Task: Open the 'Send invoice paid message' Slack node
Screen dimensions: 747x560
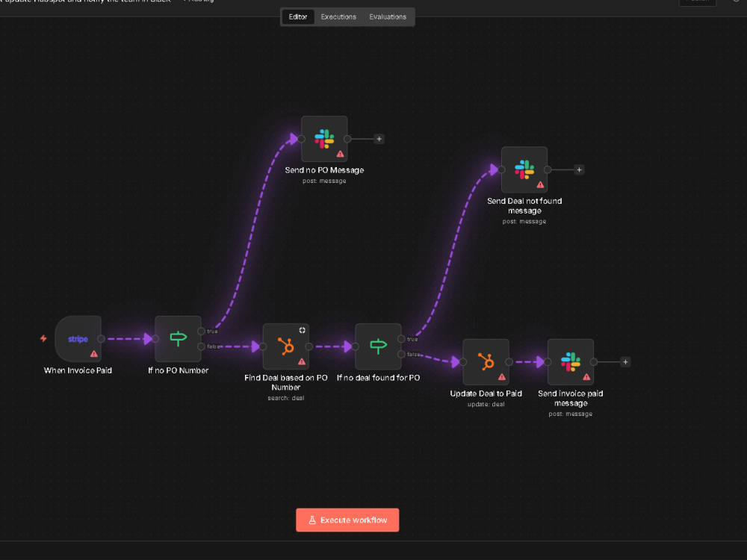Action: pos(571,362)
